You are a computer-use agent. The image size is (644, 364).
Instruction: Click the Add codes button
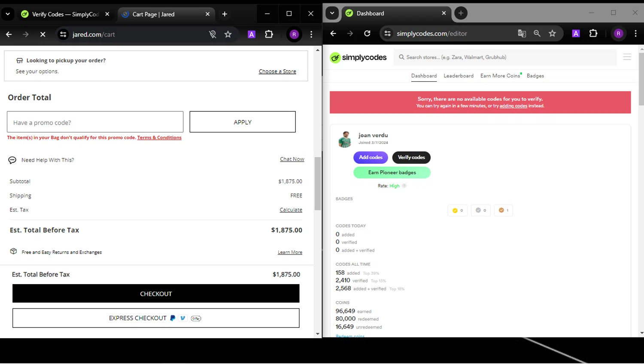click(371, 158)
